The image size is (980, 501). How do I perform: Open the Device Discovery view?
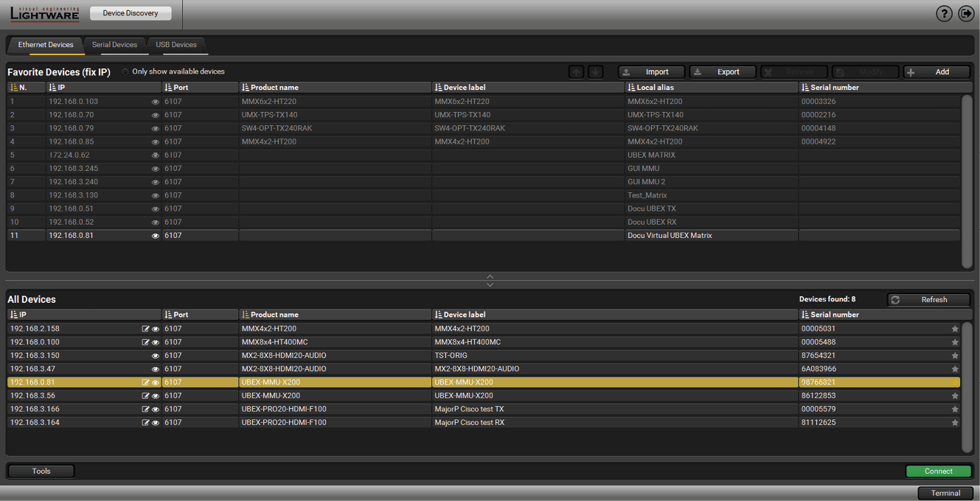coord(131,13)
